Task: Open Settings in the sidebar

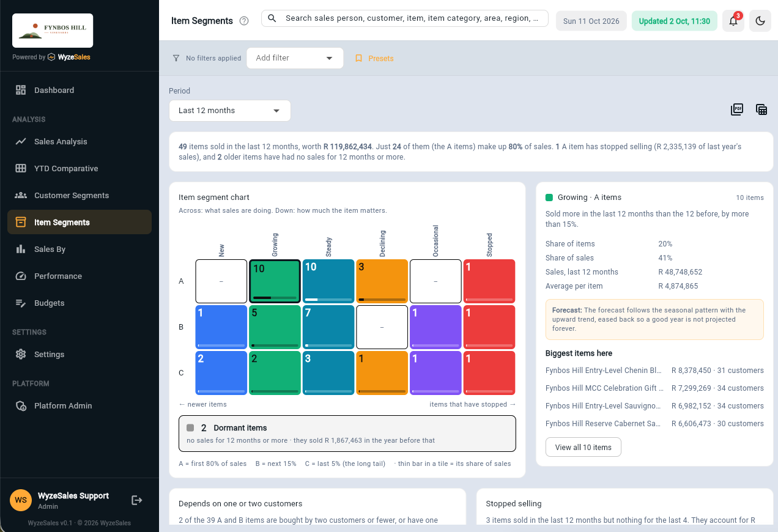Action: [x=80, y=354]
